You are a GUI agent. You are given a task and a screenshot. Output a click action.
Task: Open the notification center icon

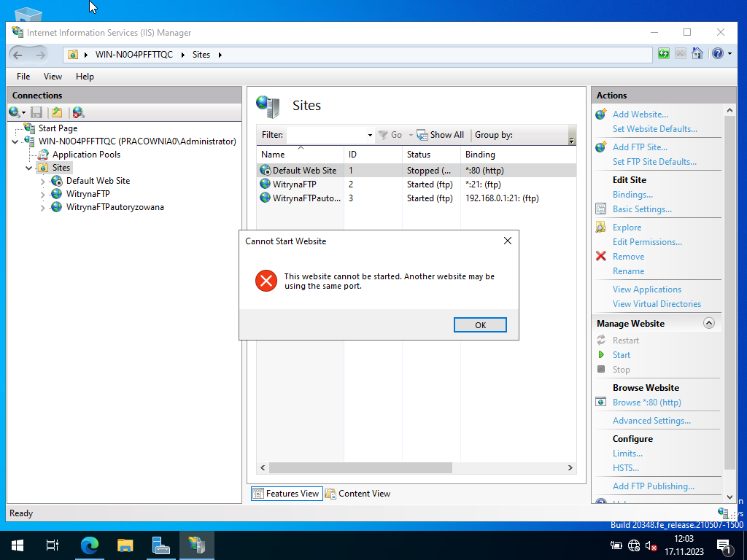[724, 547]
